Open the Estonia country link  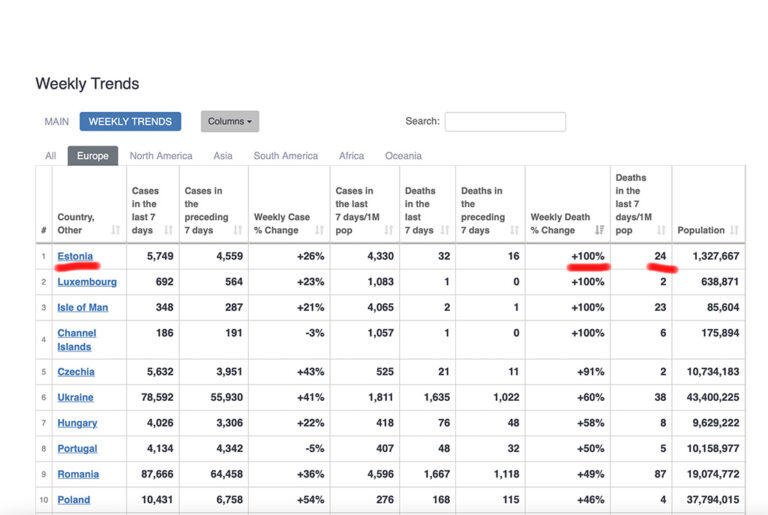(75, 257)
